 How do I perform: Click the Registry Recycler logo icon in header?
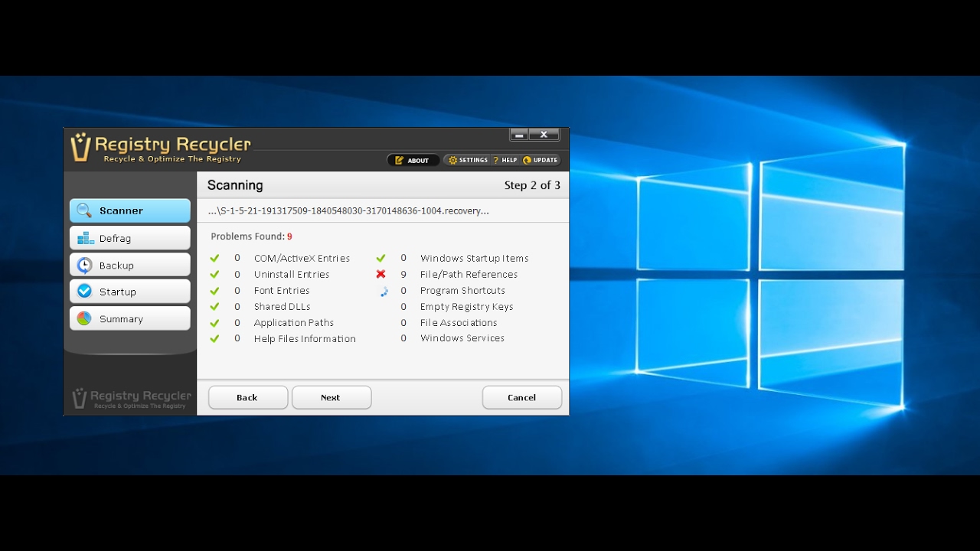pyautogui.click(x=80, y=147)
